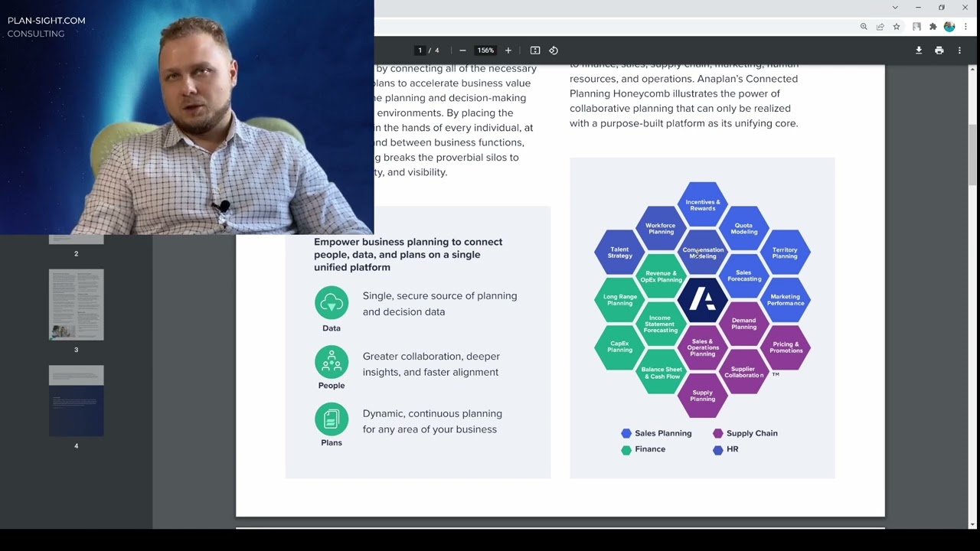
Task: Zoom in on the PDF page
Action: pos(508,51)
